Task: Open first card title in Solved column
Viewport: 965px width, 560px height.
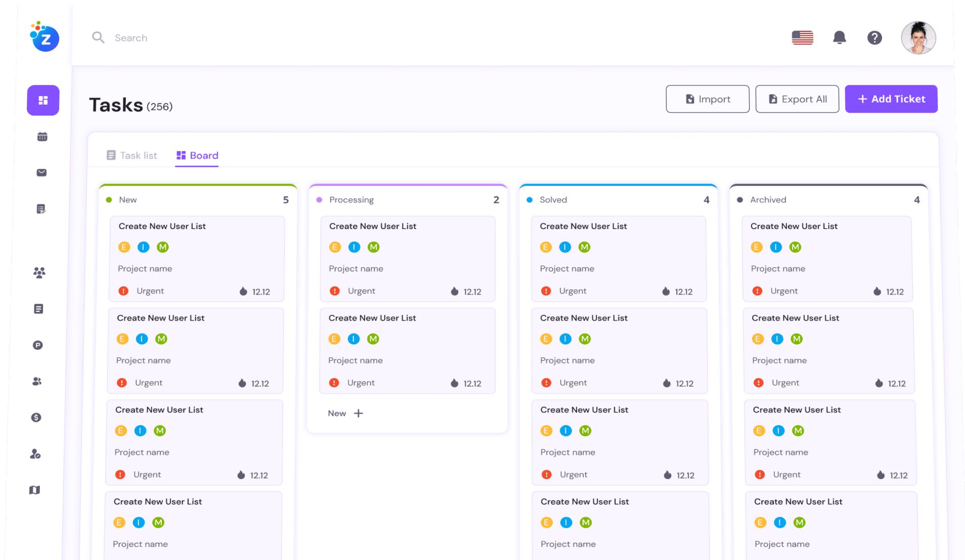Action: (583, 226)
